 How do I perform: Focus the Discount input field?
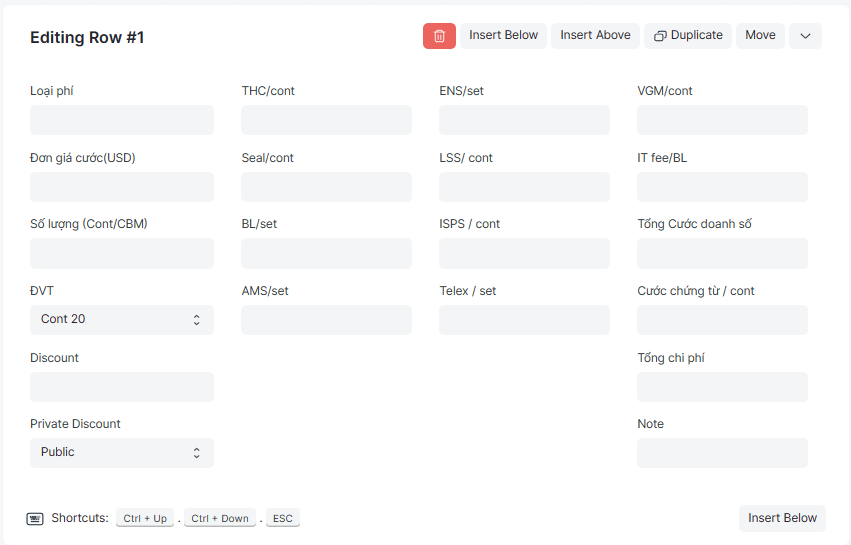tap(122, 387)
